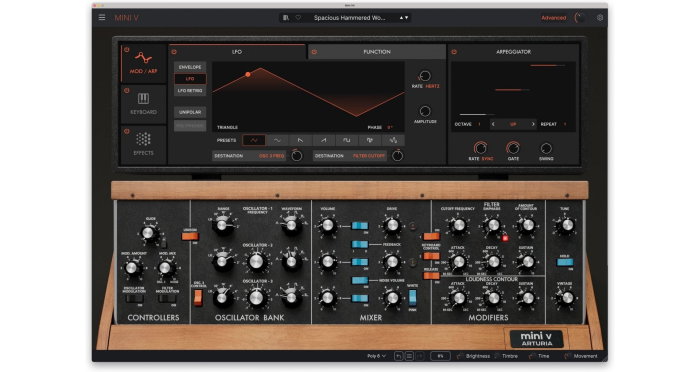Select the last random waveform preset
700x372 pixels.
click(393, 140)
